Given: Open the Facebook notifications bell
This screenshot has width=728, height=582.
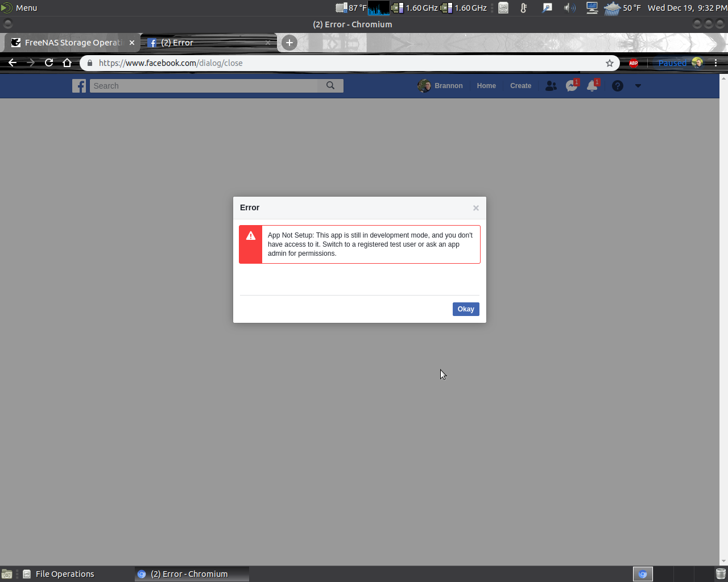Looking at the screenshot, I should (x=593, y=86).
